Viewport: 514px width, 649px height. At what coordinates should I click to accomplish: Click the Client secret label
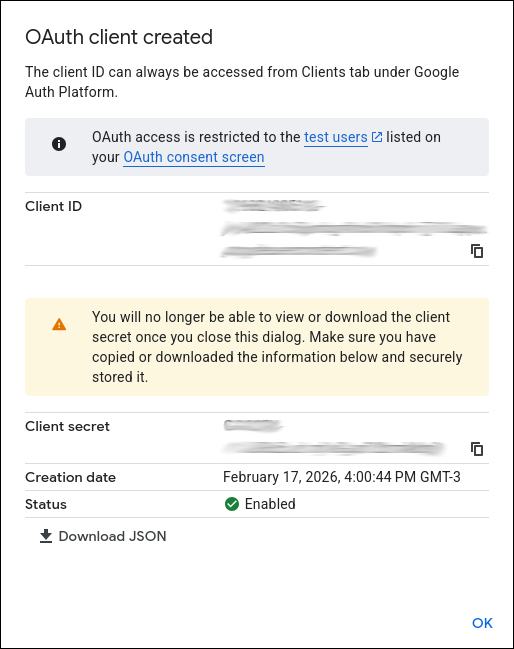point(67,426)
